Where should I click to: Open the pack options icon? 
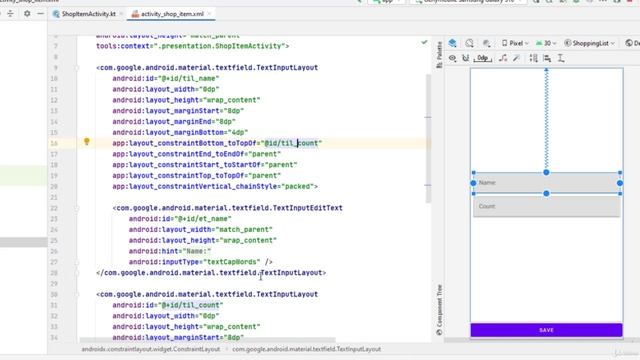(533, 58)
